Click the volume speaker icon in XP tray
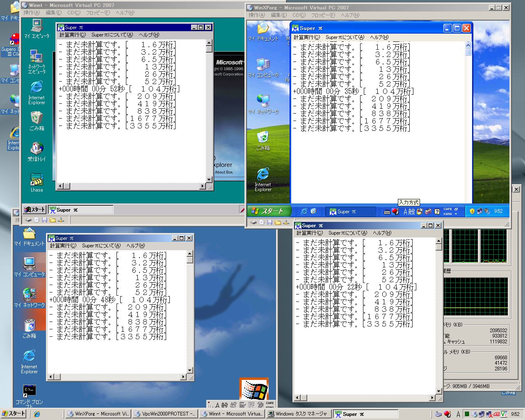 click(487, 211)
